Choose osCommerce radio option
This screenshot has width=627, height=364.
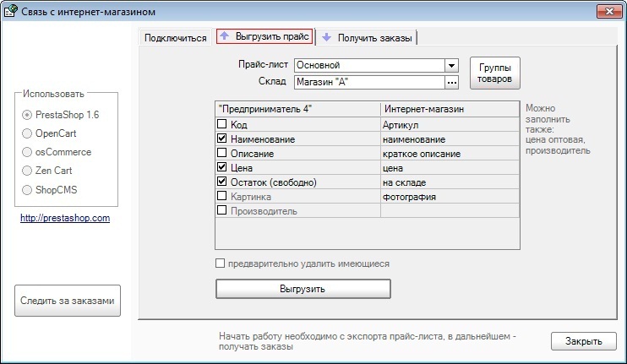[27, 152]
